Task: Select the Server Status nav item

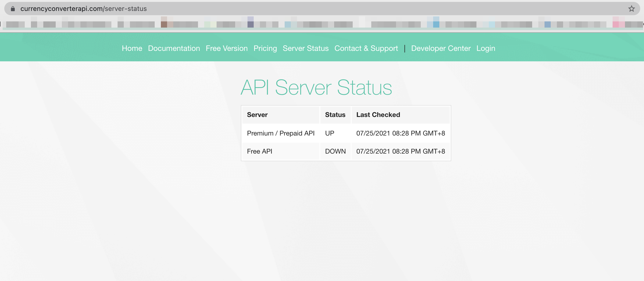Action: pyautogui.click(x=306, y=48)
